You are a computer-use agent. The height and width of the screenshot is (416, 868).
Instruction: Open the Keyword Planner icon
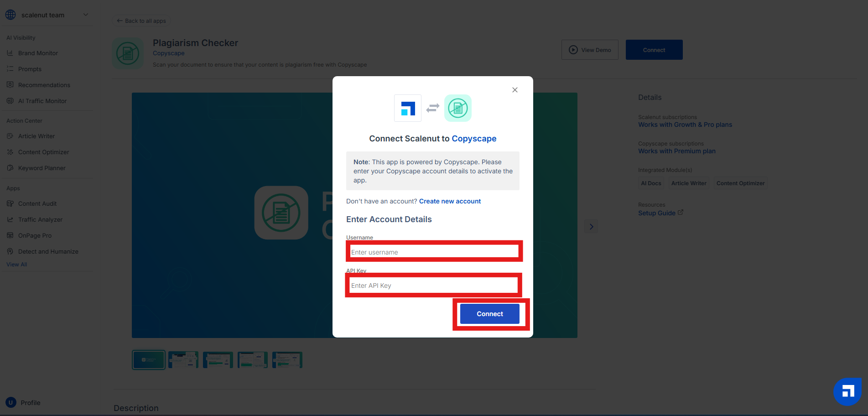click(10, 168)
